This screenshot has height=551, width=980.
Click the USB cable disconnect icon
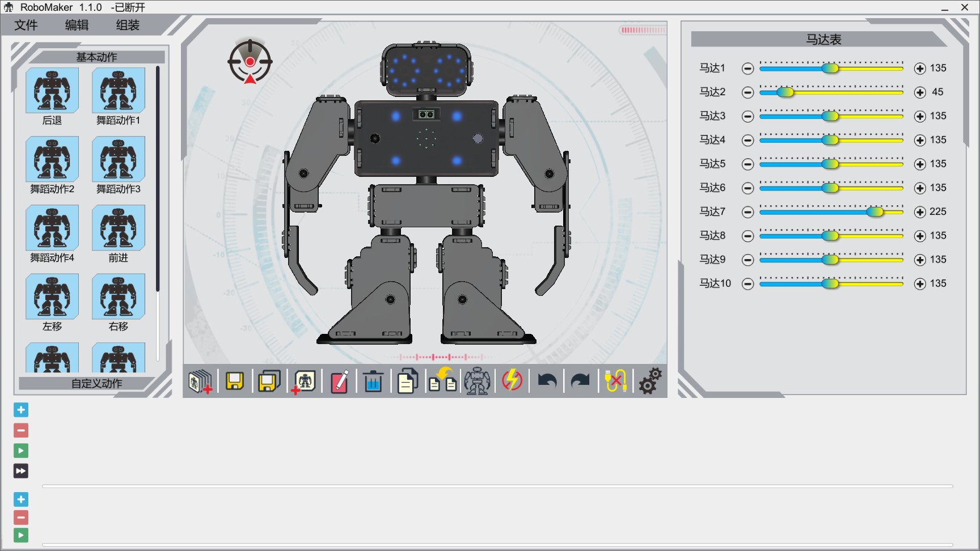(615, 381)
